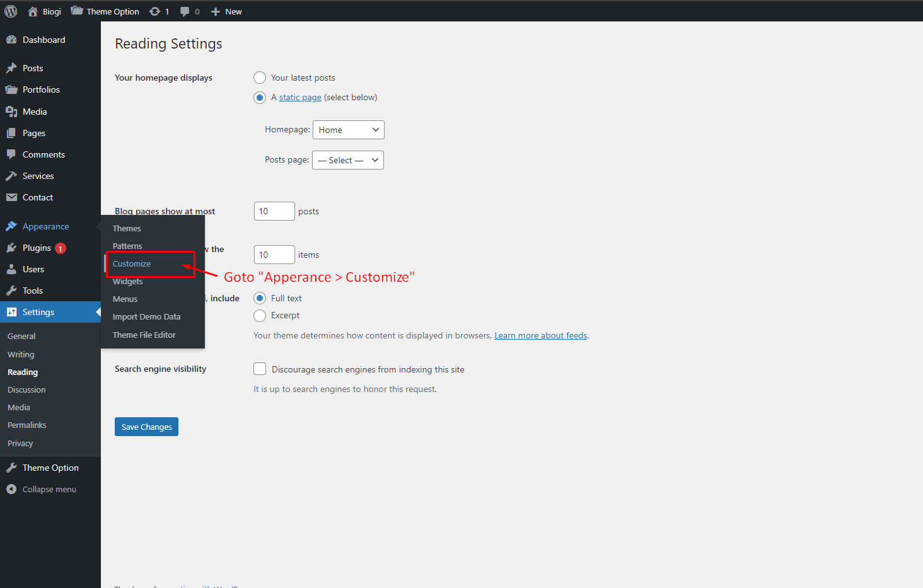923x588 pixels.
Task: Click the 'Biogi' site name text
Action: click(52, 11)
